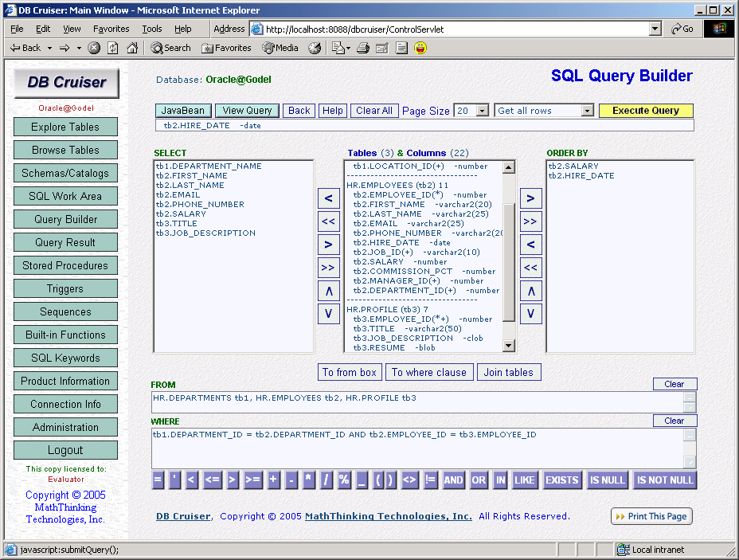Click the Tables list scrollbar up arrow
This screenshot has height=560, width=739.
509,167
